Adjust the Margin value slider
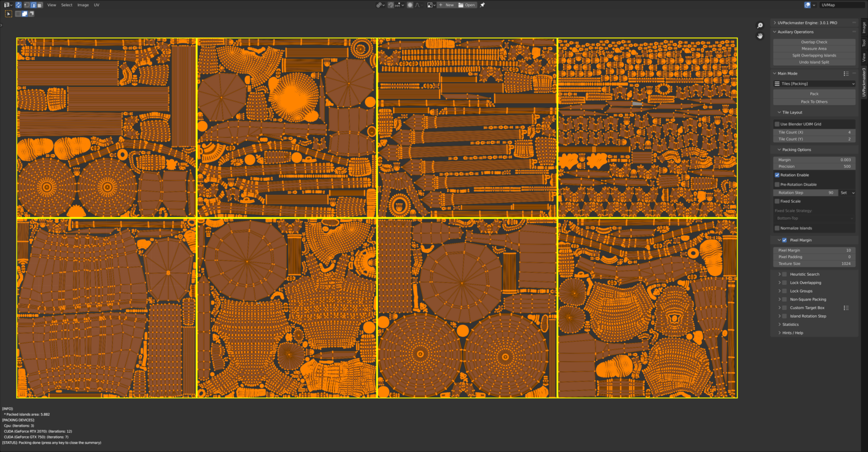This screenshot has height=452, width=868. coord(814,159)
